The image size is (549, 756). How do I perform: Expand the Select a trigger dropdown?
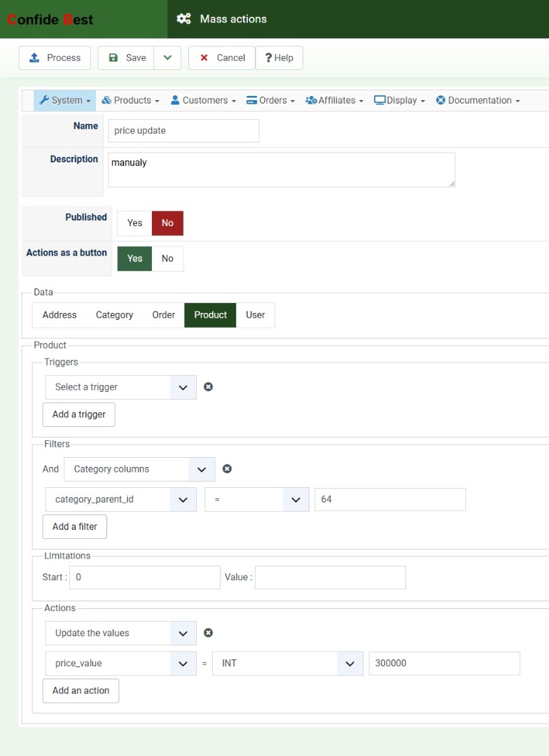pyautogui.click(x=121, y=387)
